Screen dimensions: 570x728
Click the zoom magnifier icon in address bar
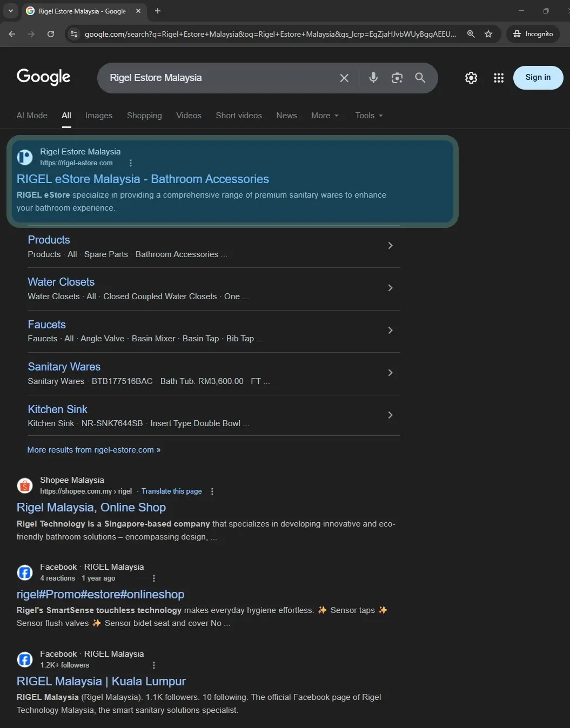tap(471, 34)
